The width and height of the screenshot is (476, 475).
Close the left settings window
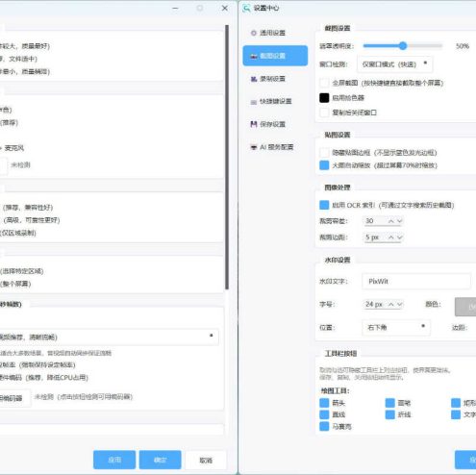(225, 8)
